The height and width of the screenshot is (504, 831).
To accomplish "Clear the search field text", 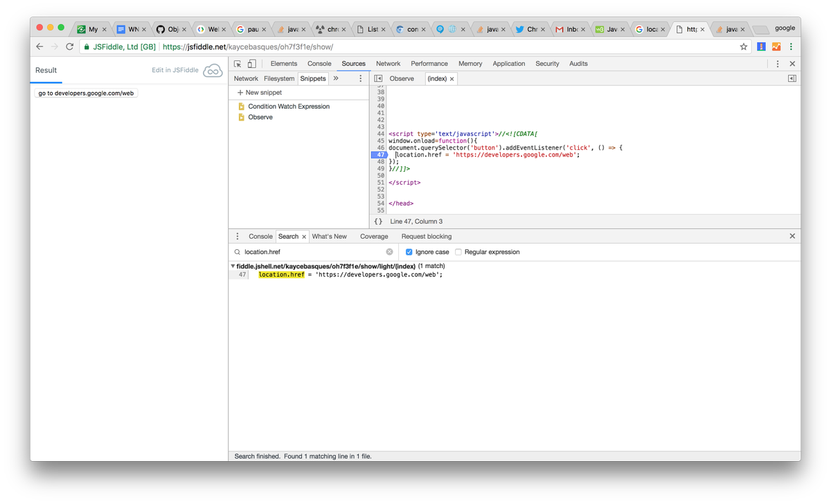I will pyautogui.click(x=389, y=252).
